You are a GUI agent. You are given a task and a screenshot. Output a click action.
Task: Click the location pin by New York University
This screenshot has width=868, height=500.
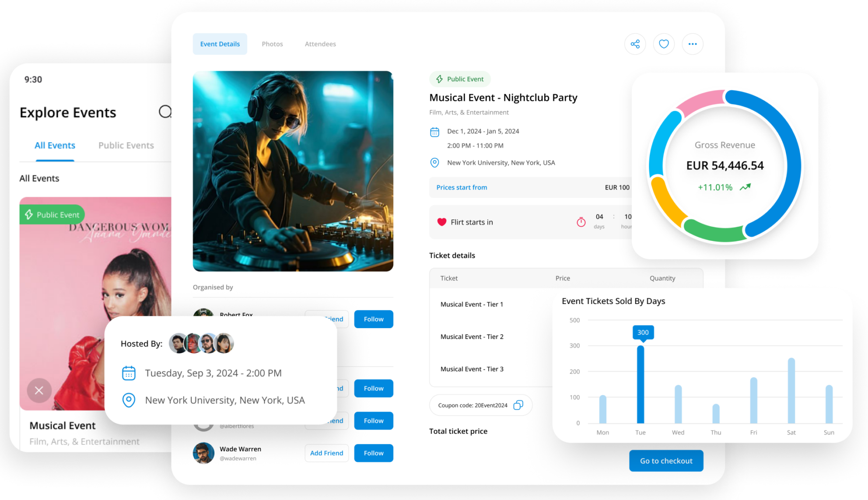pos(434,163)
